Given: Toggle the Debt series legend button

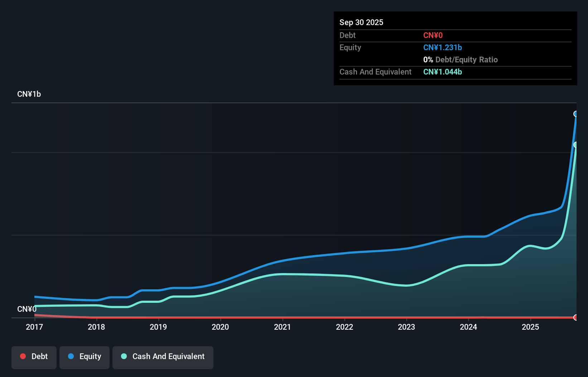Looking at the screenshot, I should (34, 357).
